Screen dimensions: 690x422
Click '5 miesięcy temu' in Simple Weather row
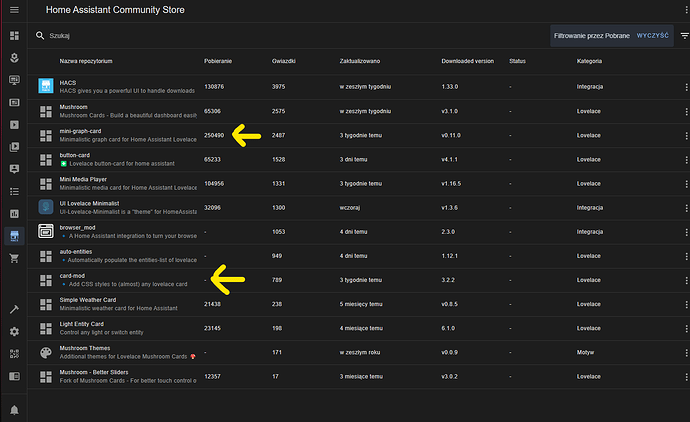point(361,305)
